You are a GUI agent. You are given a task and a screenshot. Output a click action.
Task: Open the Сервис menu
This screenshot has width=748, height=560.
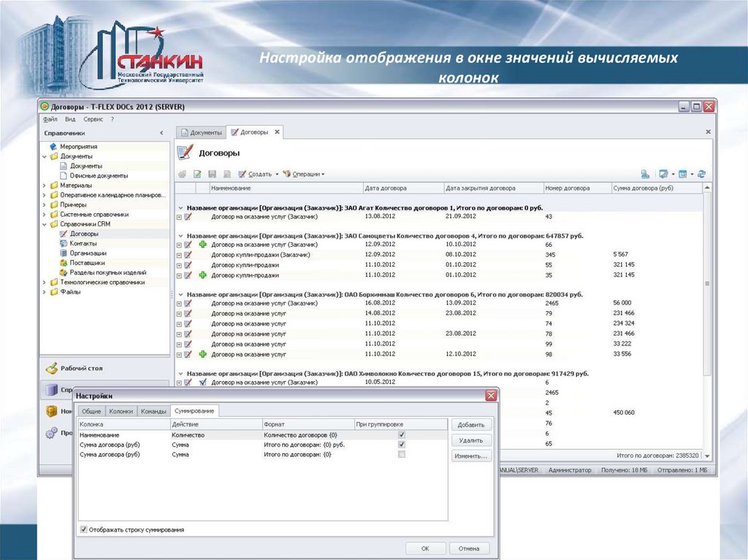pos(93,119)
